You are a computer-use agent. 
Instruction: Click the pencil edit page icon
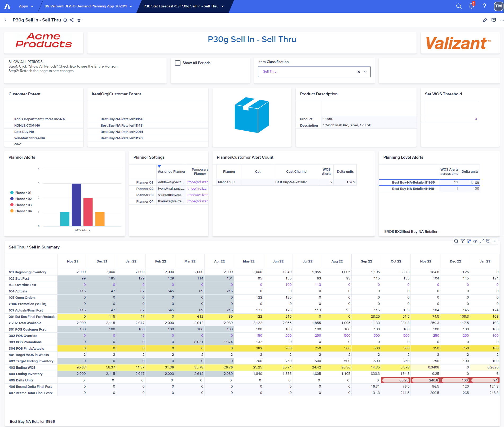pos(485,20)
